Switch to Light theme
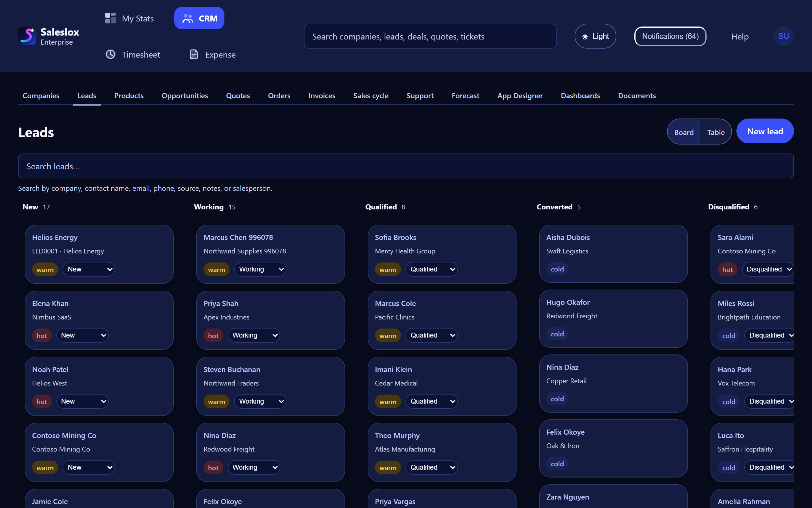 click(x=595, y=36)
